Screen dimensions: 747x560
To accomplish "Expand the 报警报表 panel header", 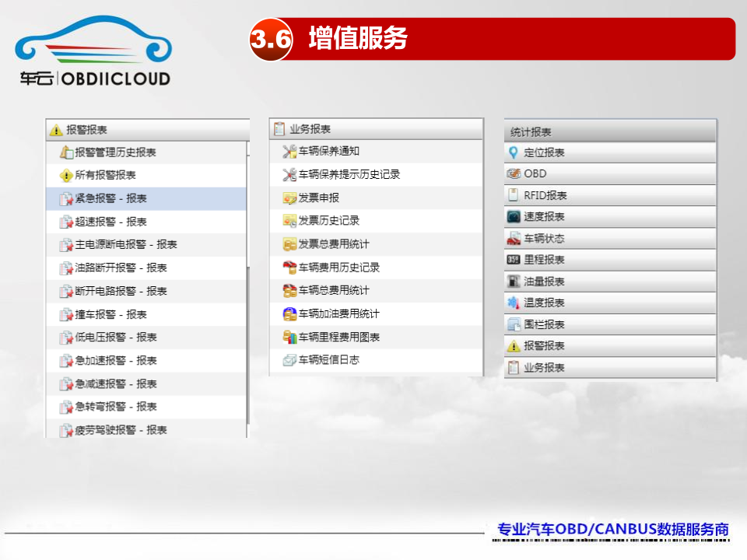I will pyautogui.click(x=148, y=130).
